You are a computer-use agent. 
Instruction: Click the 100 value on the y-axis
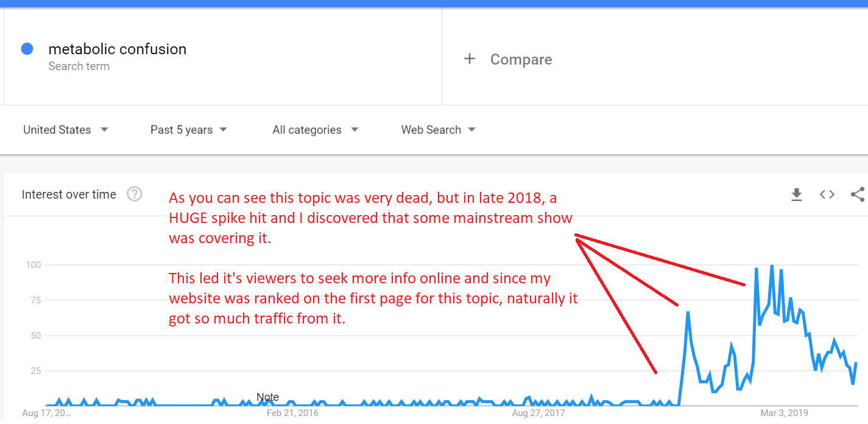pyautogui.click(x=32, y=265)
